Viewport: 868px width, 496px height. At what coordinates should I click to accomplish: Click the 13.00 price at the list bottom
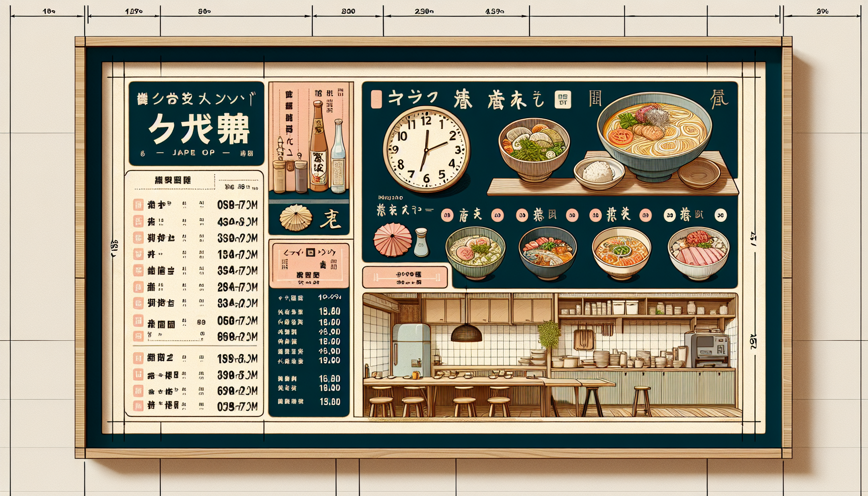329,402
